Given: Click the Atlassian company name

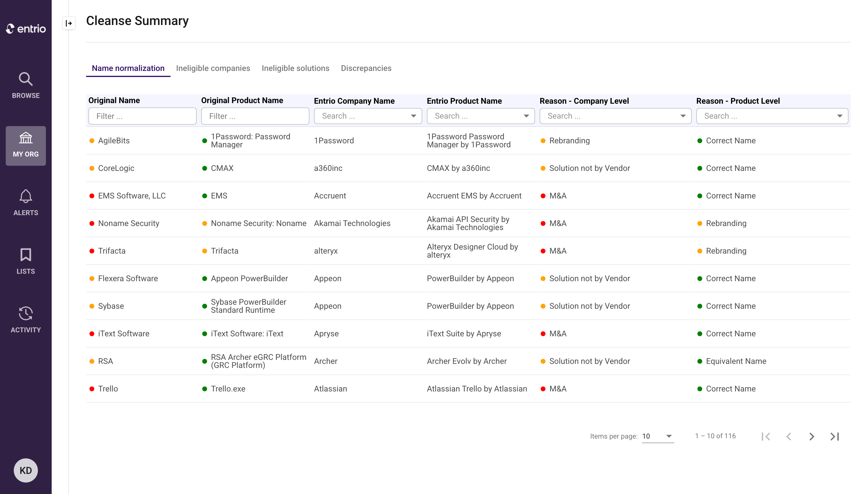Looking at the screenshot, I should (330, 389).
